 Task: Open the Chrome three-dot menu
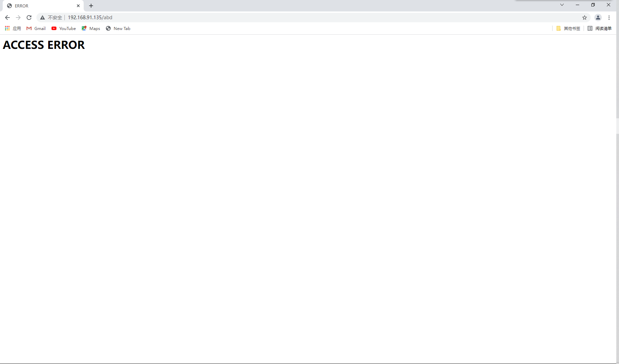pyautogui.click(x=609, y=18)
